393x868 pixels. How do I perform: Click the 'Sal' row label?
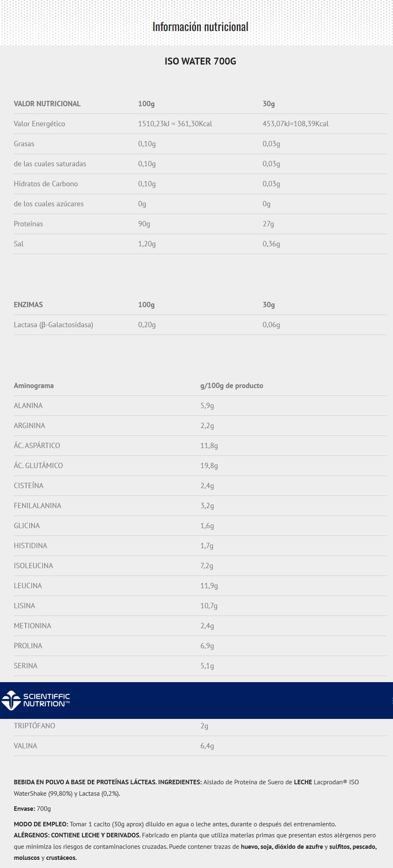[19, 244]
